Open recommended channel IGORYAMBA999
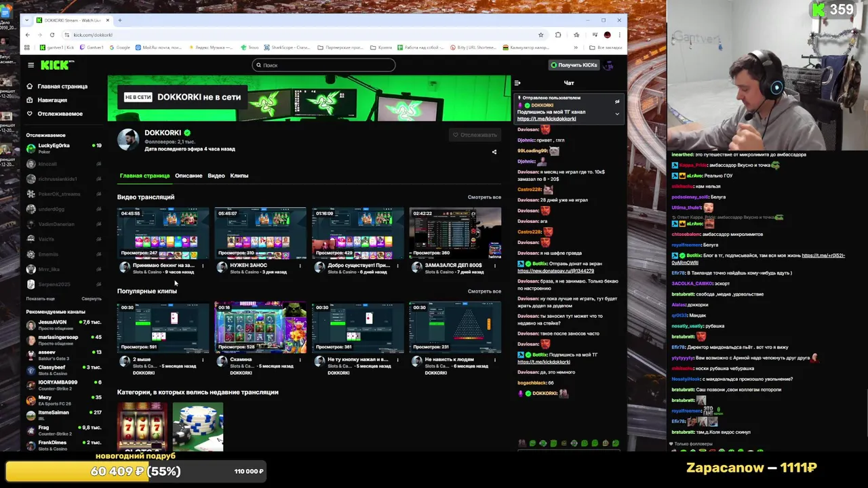 tap(63, 385)
